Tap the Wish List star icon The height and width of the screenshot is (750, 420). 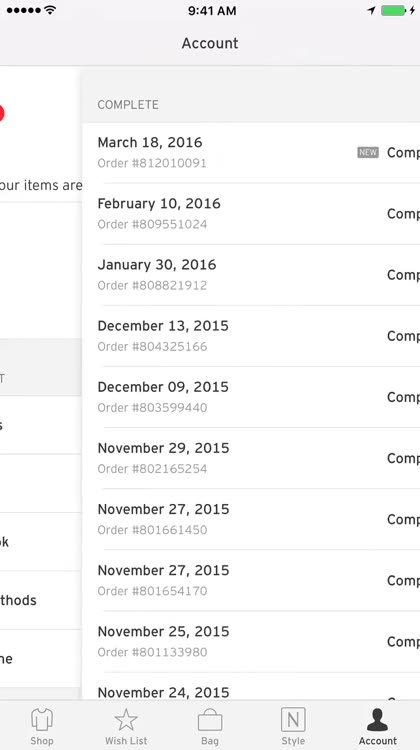pos(126,720)
